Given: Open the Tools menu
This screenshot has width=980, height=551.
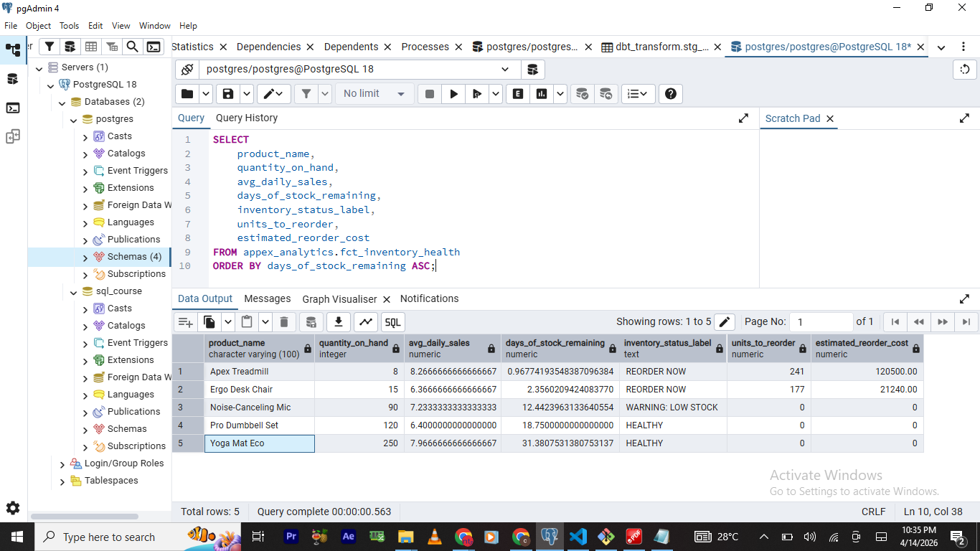Looking at the screenshot, I should coord(69,25).
